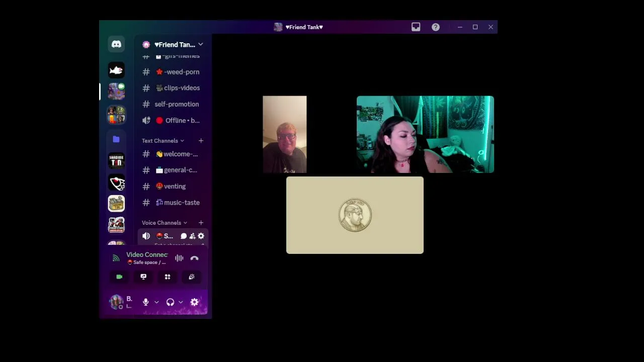
Task: Focus the man with glasses video tile
Action: pos(285,134)
